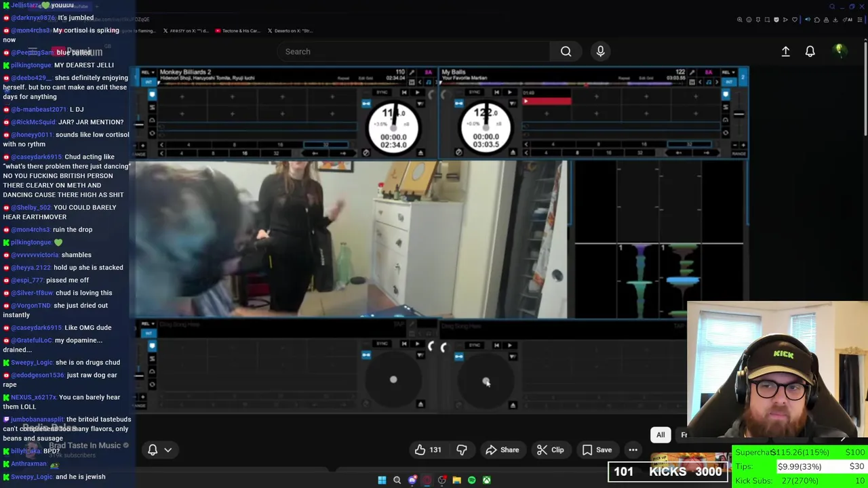This screenshot has width=868, height=488.
Task: Click the Share button
Action: coord(502,450)
